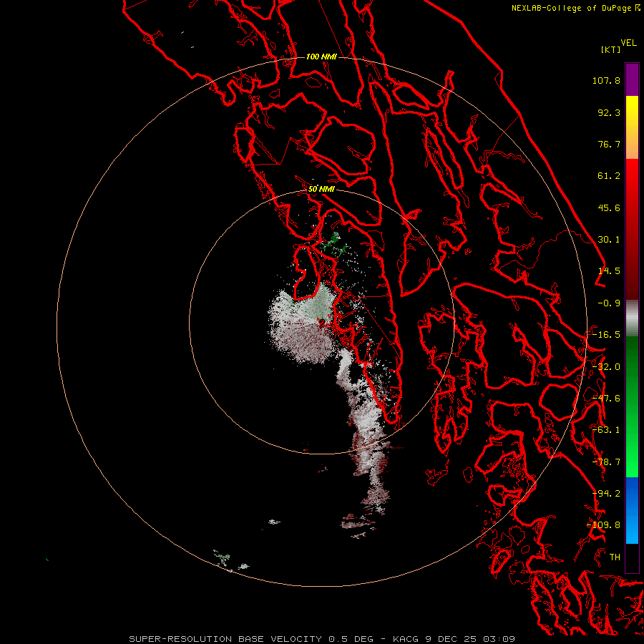644x644 pixels.
Task: Click the [KT] units label
Action: tap(611, 49)
